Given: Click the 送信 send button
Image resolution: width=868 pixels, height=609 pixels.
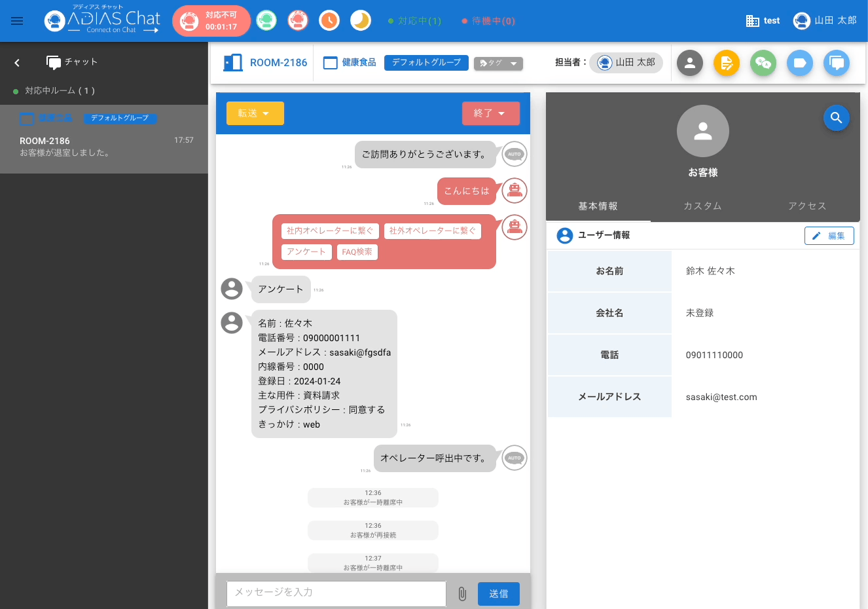Looking at the screenshot, I should point(498,594).
